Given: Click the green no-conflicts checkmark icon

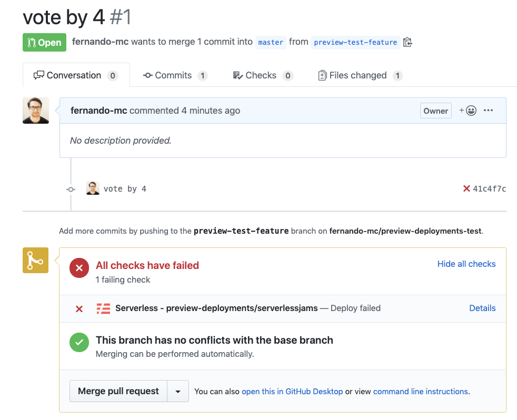Looking at the screenshot, I should (79, 342).
